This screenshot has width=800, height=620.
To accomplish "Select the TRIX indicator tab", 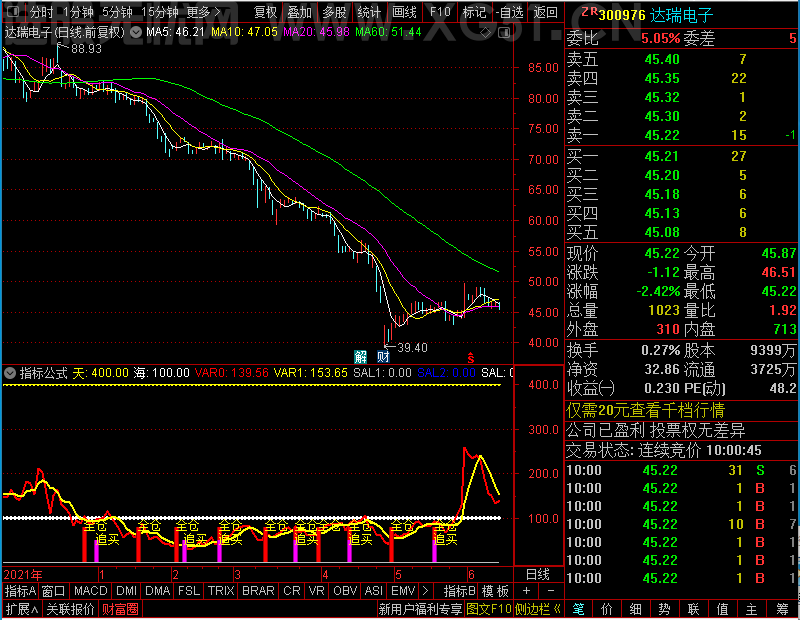I will pos(221,591).
